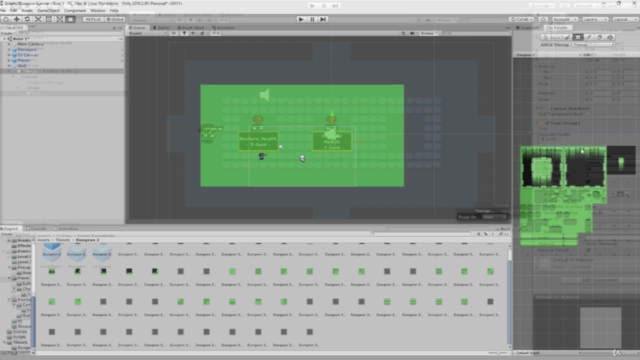
Task: Select the Tilesets folder in Project tree
Action: [20, 342]
